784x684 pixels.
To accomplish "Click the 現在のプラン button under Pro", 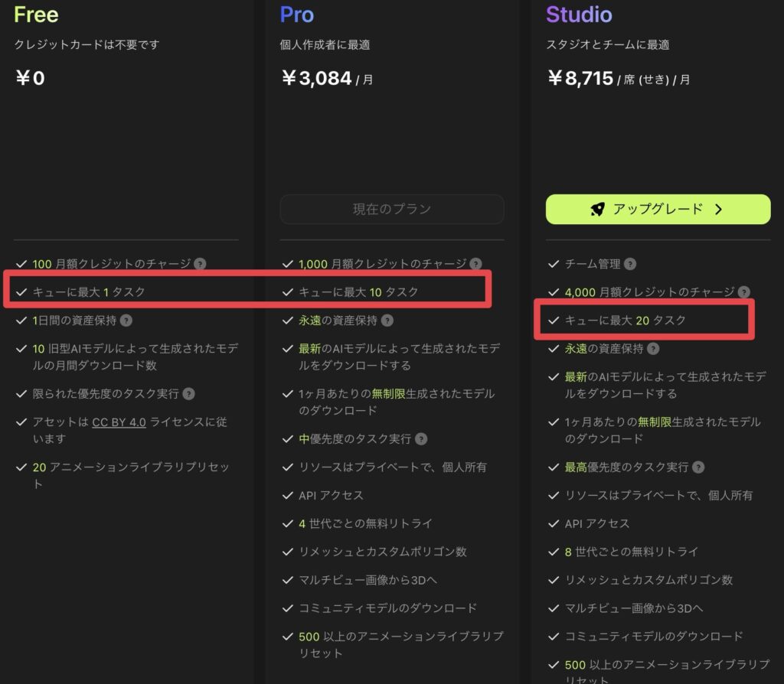I will [392, 209].
